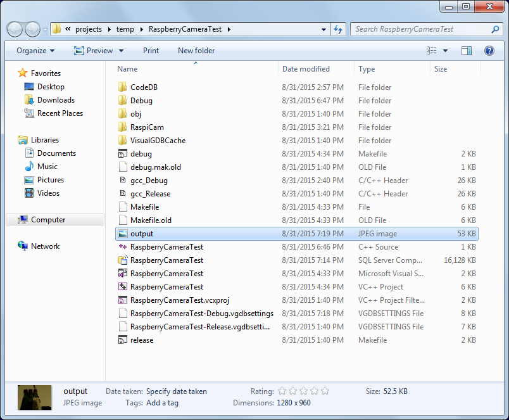Select Libraries in navigation pane
Screen dimensions: 509x420
point(45,140)
